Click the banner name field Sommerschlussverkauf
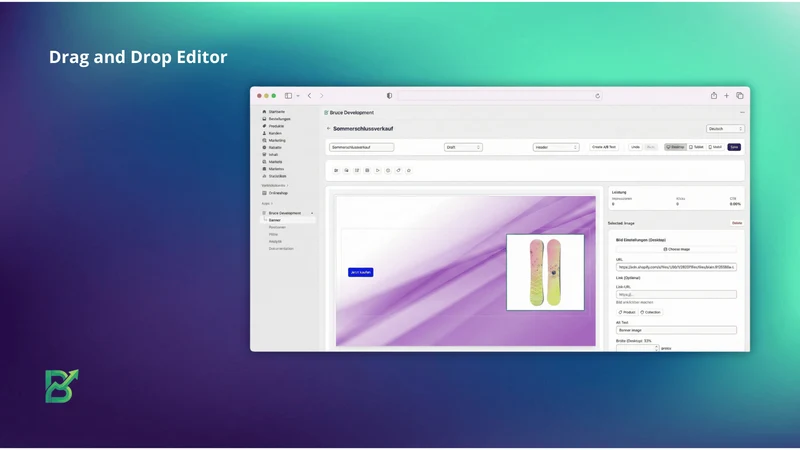This screenshot has height=450, width=800. click(x=361, y=147)
